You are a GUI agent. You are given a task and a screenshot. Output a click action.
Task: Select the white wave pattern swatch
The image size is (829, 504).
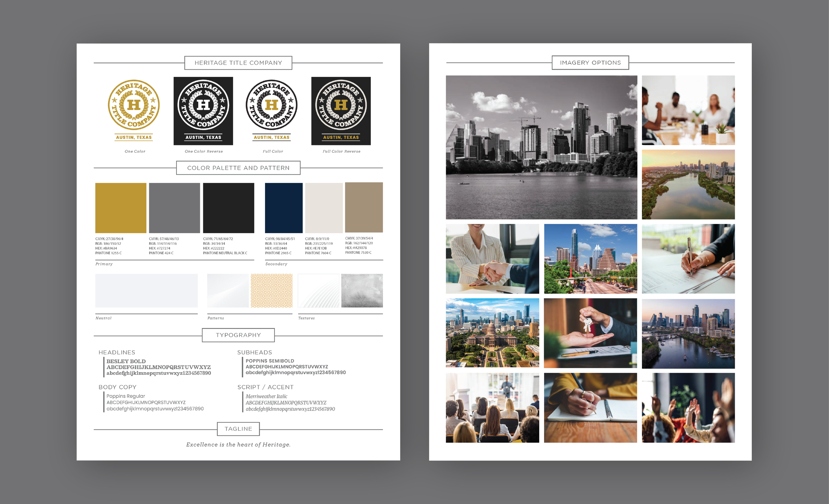pos(229,291)
